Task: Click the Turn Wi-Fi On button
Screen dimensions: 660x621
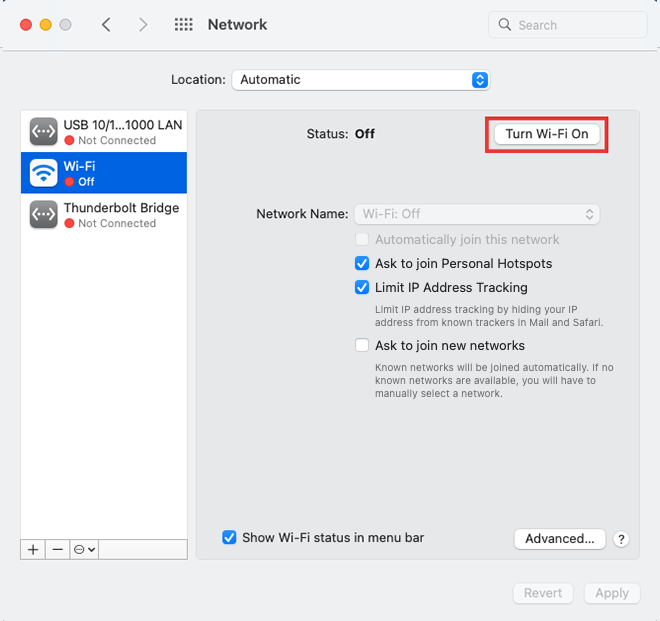Action: click(547, 134)
